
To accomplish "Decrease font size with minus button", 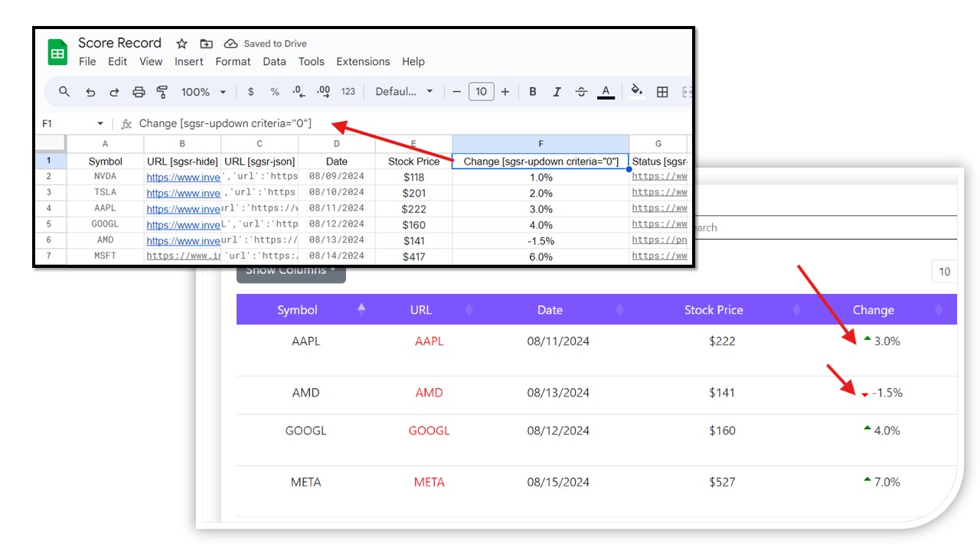I will (x=457, y=92).
